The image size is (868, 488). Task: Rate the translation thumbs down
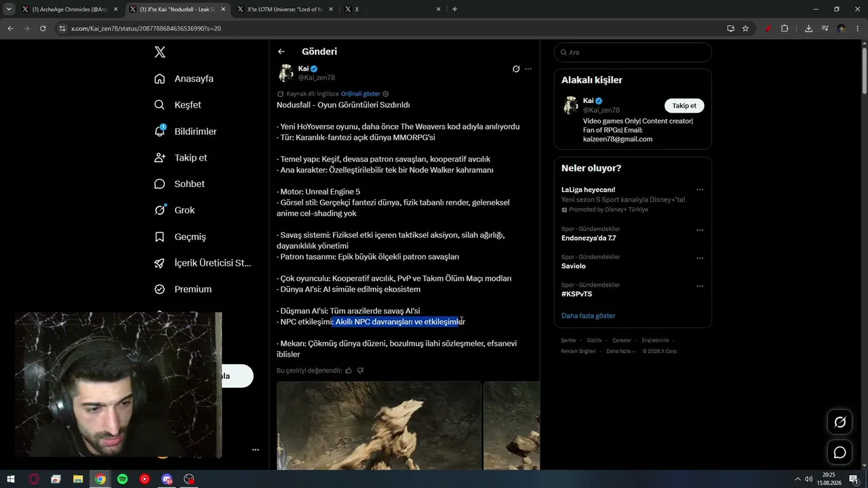tap(360, 371)
